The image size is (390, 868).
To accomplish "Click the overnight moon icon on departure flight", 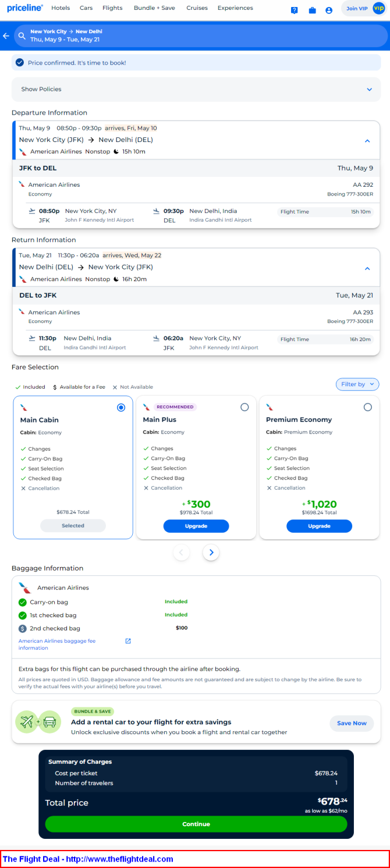I will pos(116,151).
